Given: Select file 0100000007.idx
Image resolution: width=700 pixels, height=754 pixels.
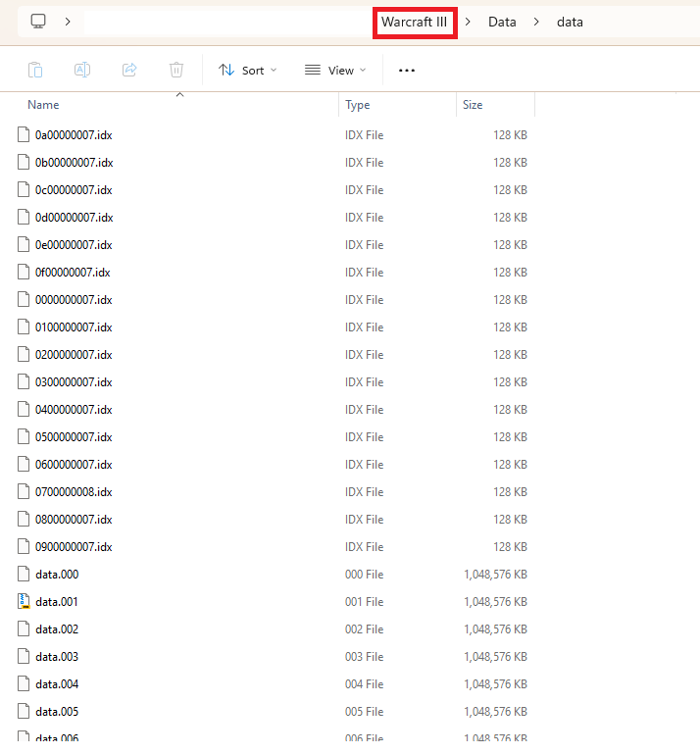Looking at the screenshot, I should pos(74,327).
